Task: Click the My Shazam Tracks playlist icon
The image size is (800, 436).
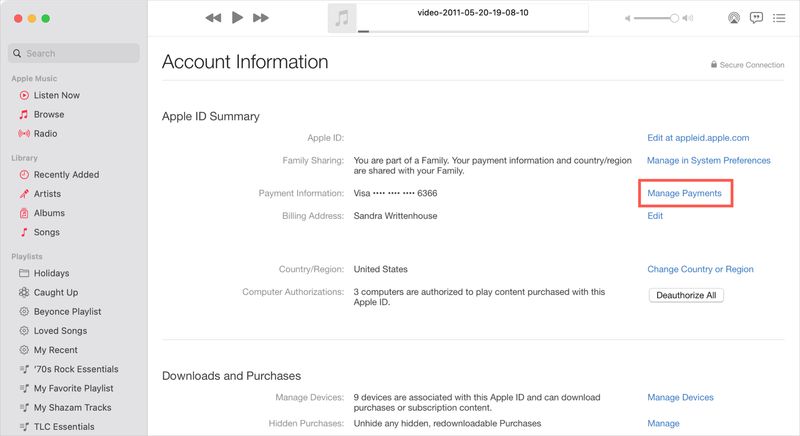Action: (24, 407)
